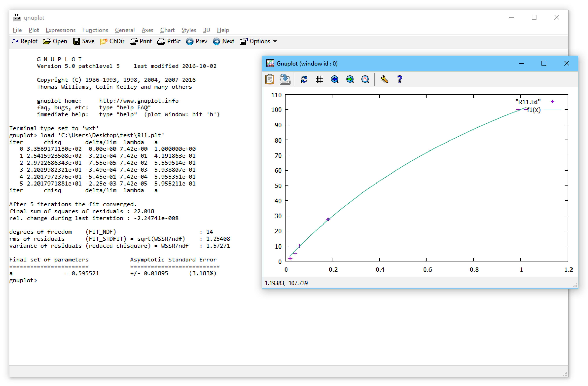The height and width of the screenshot is (386, 588).
Task: Open the Styles menu
Action: click(188, 30)
